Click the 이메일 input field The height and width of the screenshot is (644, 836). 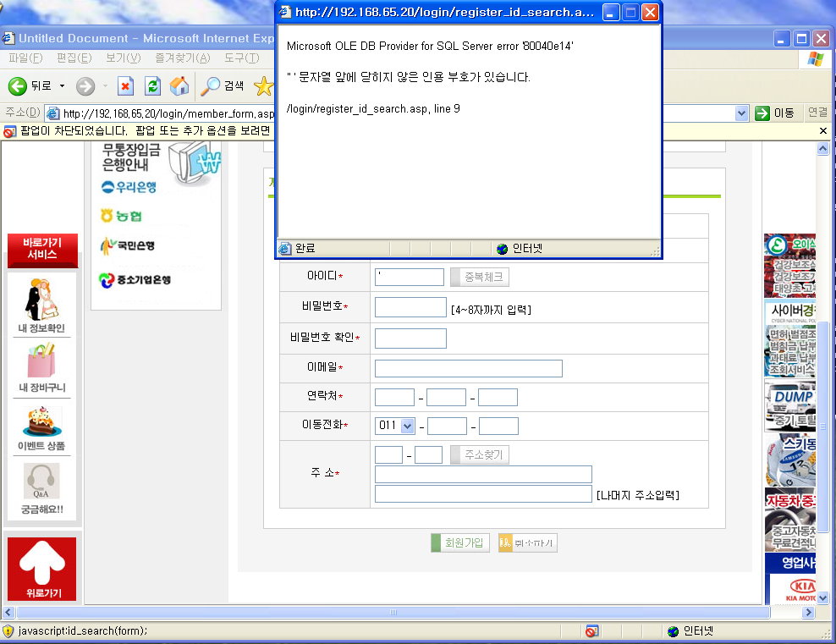(469, 368)
